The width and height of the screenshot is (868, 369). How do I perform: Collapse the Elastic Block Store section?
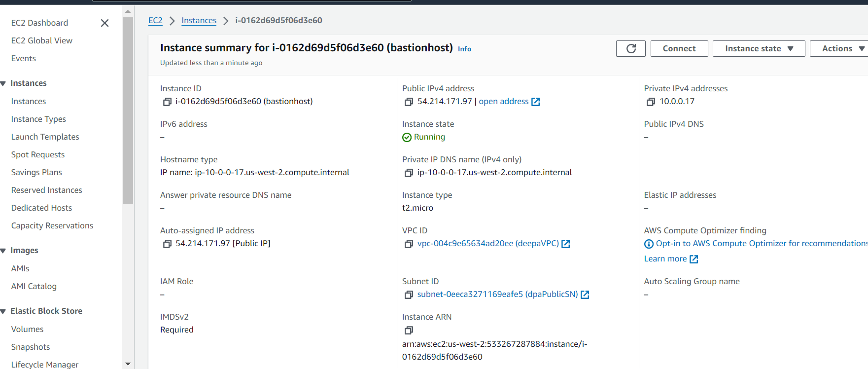(3, 311)
